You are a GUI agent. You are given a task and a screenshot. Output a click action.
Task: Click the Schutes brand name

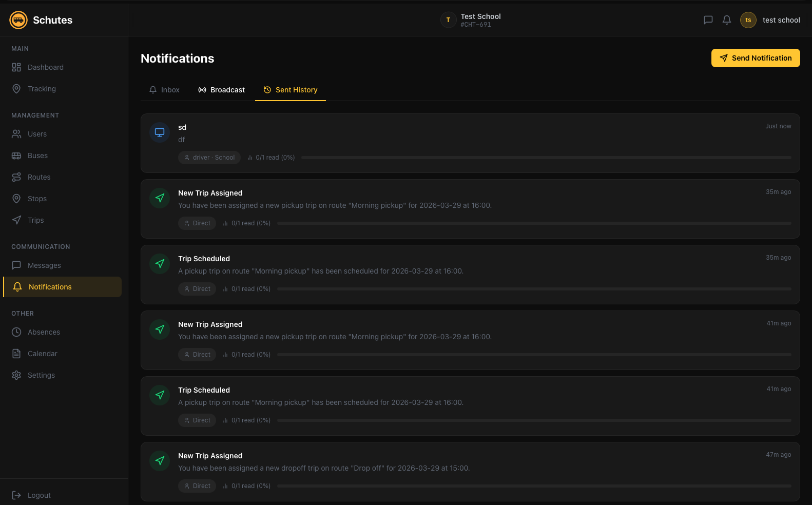(52, 20)
